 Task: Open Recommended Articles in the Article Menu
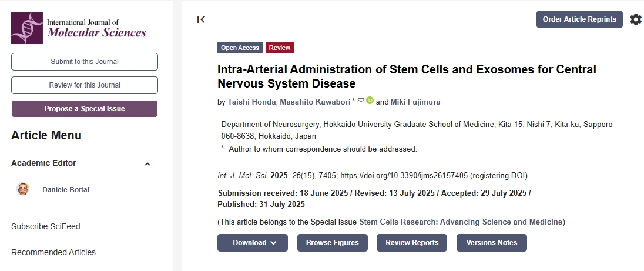click(53, 252)
